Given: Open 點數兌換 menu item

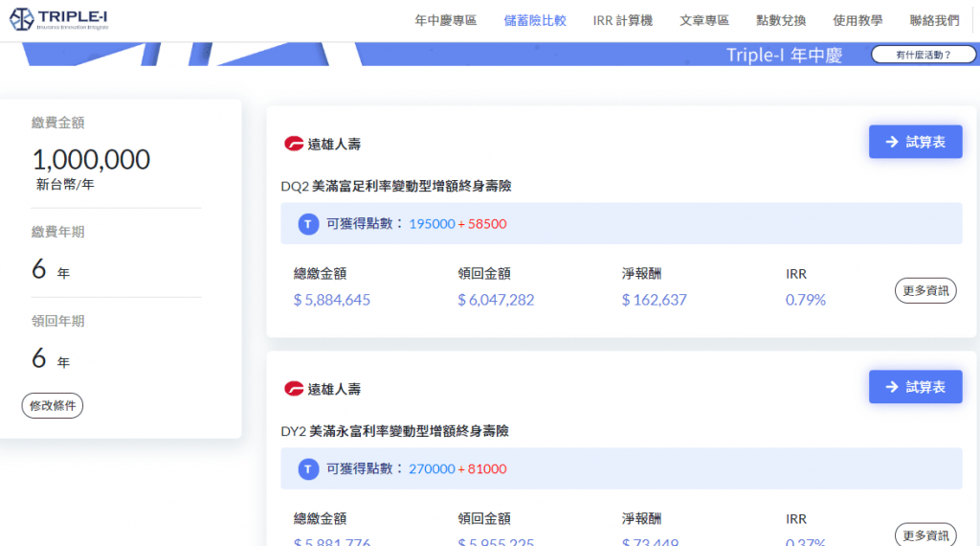Looking at the screenshot, I should (x=781, y=21).
